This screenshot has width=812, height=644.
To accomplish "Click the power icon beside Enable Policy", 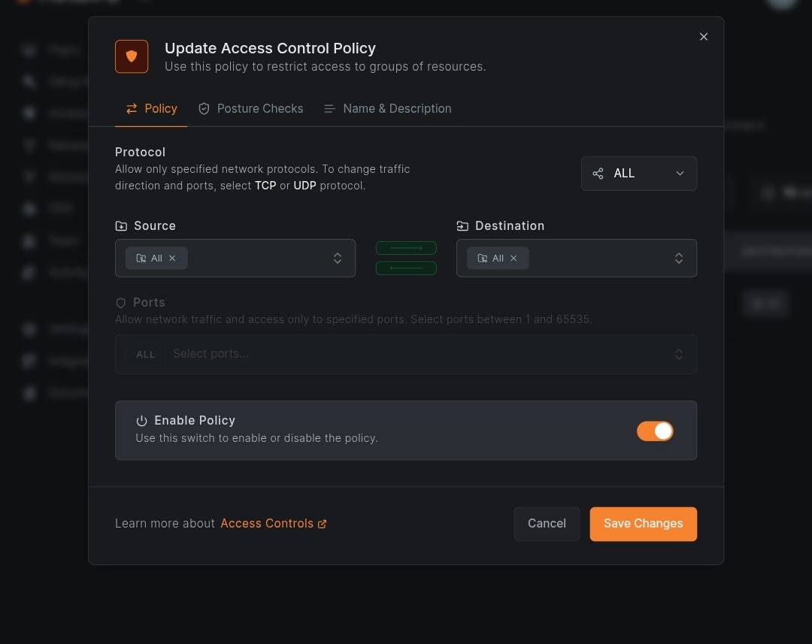I will click(x=141, y=421).
